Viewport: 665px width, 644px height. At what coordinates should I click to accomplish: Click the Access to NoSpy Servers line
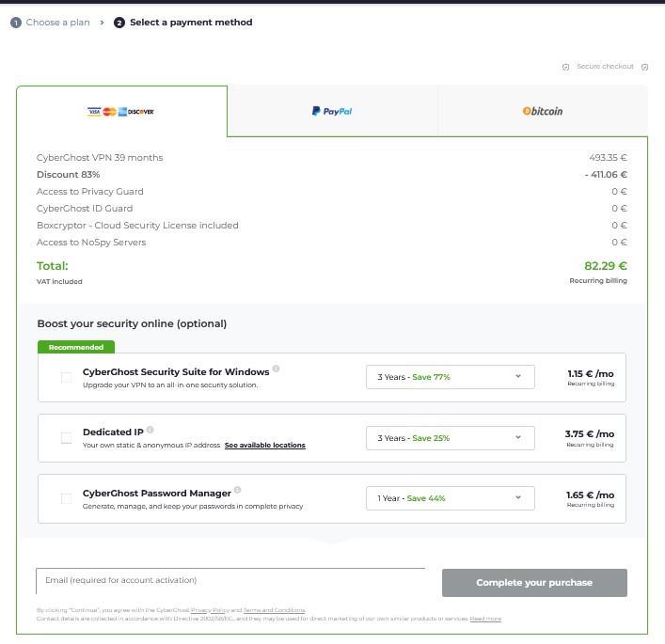(91, 243)
